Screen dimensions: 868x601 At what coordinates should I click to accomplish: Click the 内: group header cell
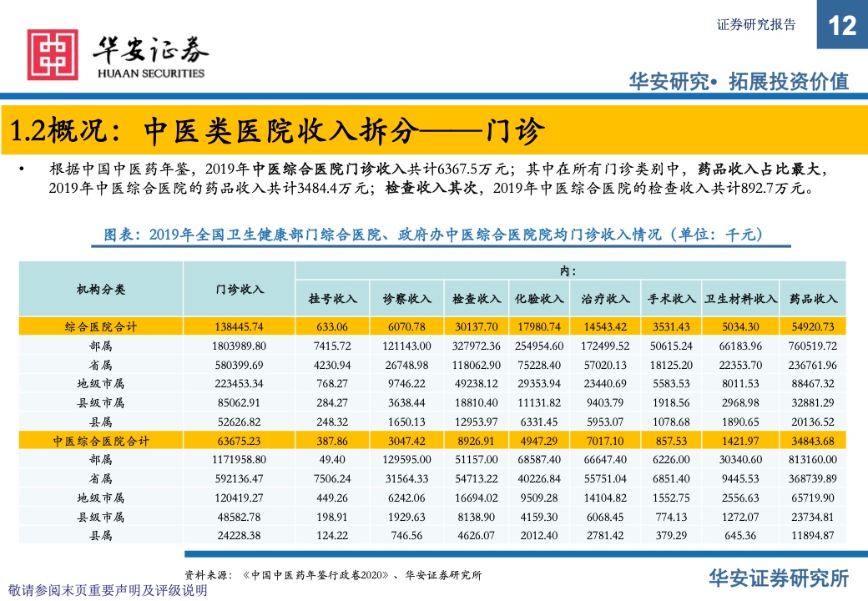569,270
